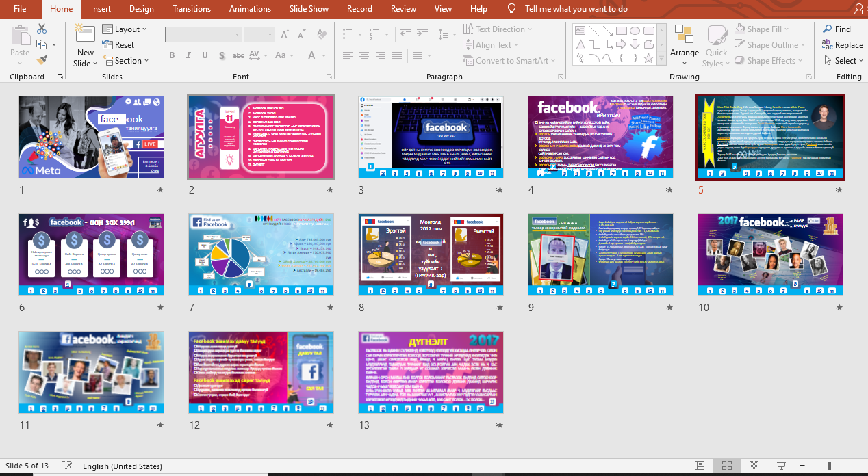The image size is (868, 476).
Task: Open the Text Direction dropdown
Action: [x=498, y=29]
